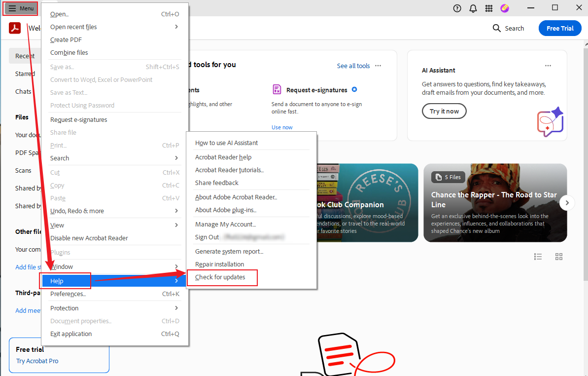This screenshot has width=588, height=376.
Task: Select Repair installation menu item
Action: [219, 264]
